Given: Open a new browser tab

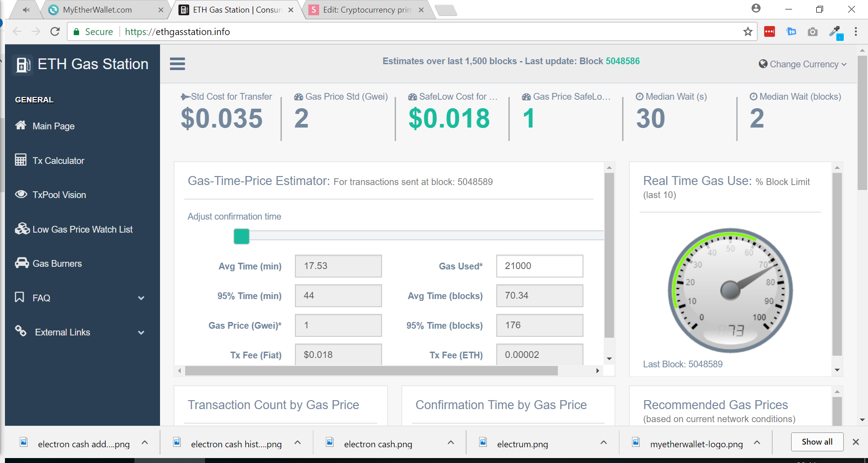Looking at the screenshot, I should (x=446, y=10).
